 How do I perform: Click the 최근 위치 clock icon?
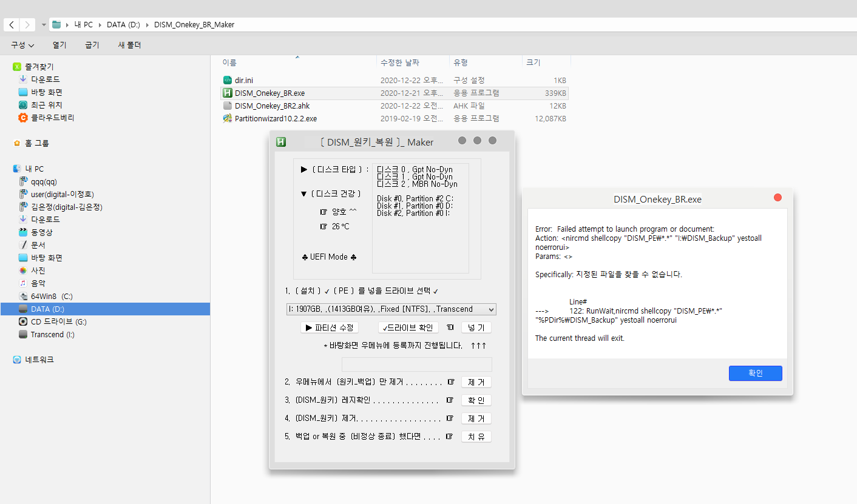click(x=23, y=105)
